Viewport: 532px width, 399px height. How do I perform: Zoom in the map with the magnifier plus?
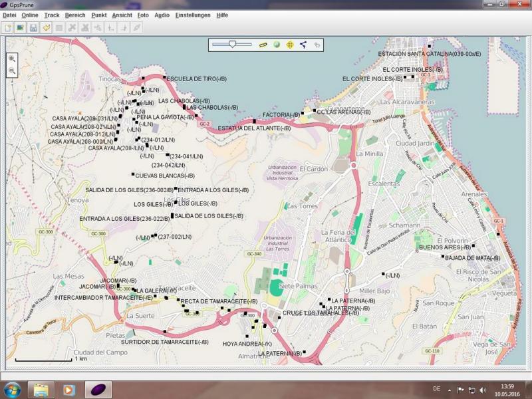pos(12,59)
